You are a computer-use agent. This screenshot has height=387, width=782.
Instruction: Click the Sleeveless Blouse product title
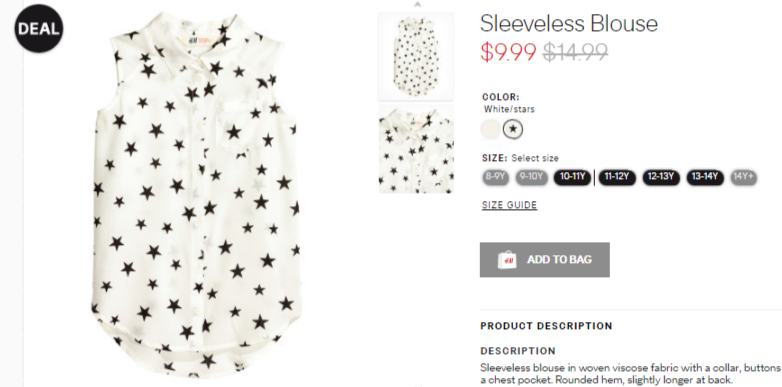pyautogui.click(x=569, y=23)
